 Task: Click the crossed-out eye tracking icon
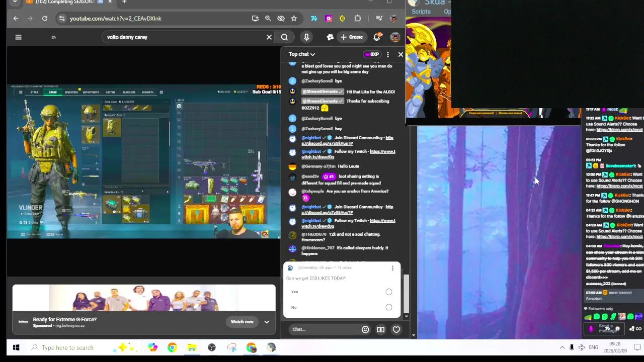click(281, 19)
